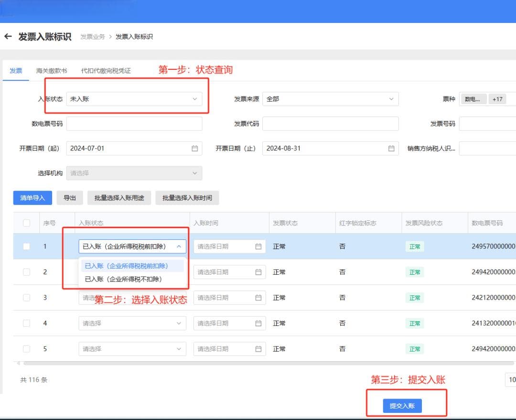Open calendar icon in 开票日期（起） field

coord(194,149)
